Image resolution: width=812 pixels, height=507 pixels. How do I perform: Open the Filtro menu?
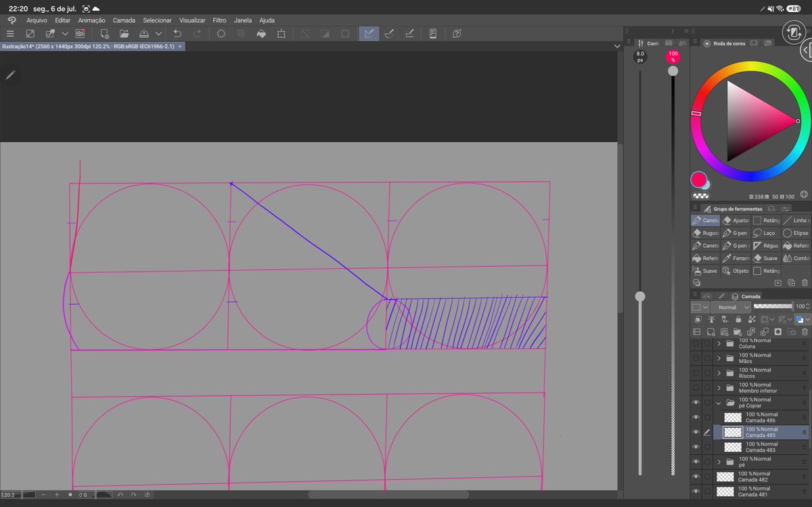[x=219, y=20]
